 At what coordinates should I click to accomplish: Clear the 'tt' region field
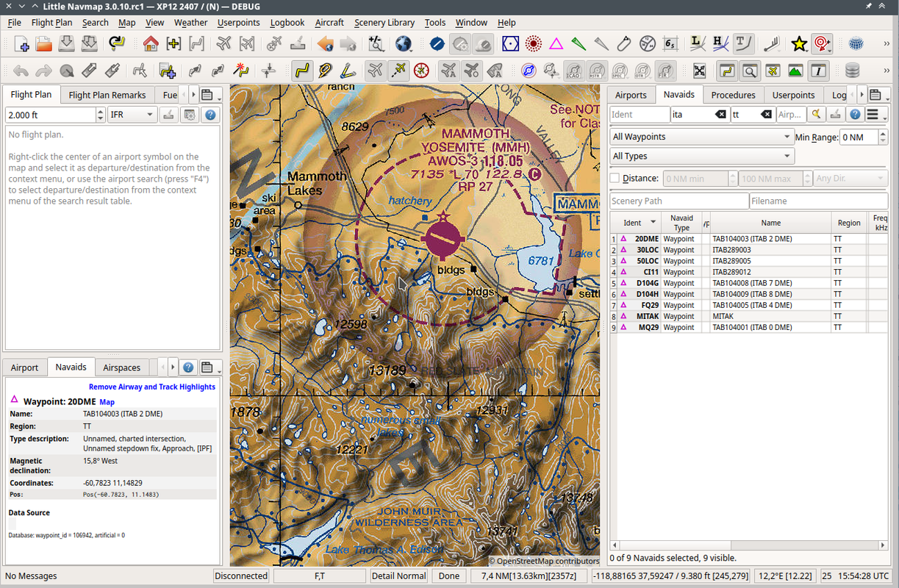[766, 115]
